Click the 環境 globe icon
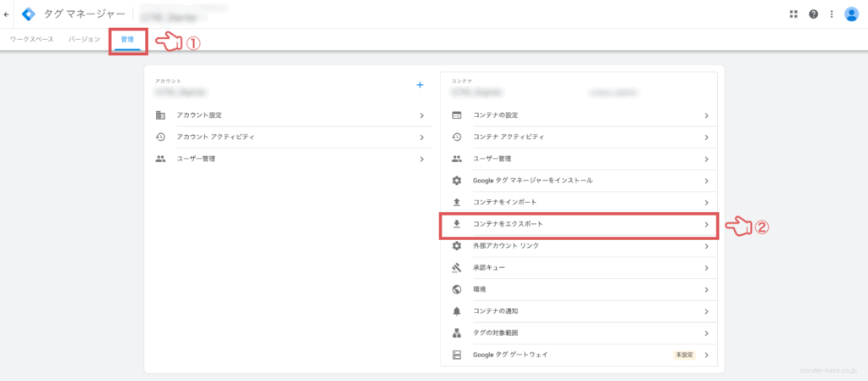Screen dimensions: 868x381 point(457,289)
